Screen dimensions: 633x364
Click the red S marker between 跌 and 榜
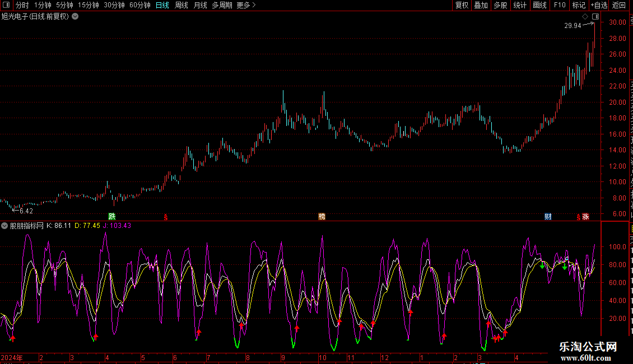(x=165, y=217)
